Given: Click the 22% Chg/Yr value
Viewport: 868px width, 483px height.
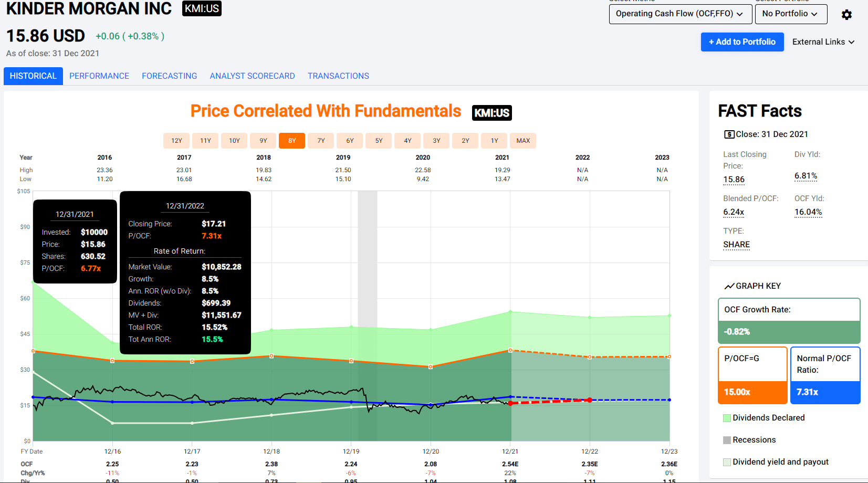Looking at the screenshot, I should 510,473.
